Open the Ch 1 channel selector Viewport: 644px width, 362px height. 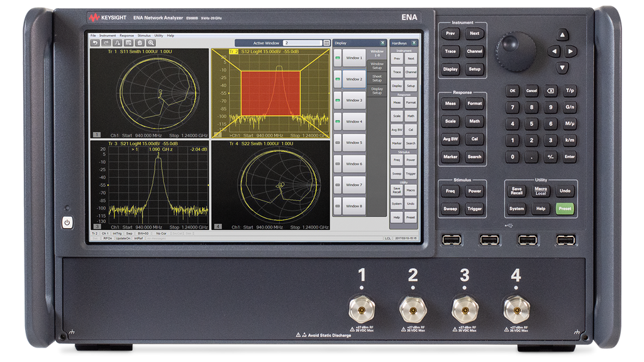tap(105, 233)
